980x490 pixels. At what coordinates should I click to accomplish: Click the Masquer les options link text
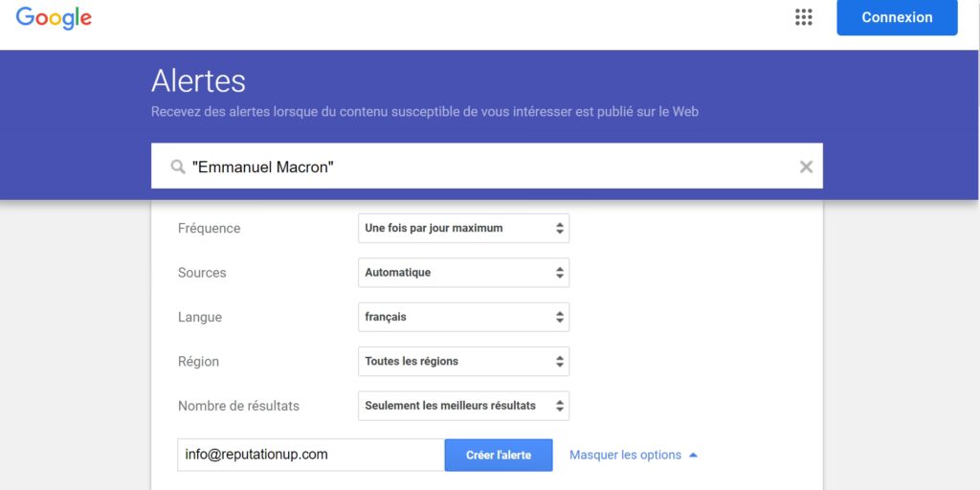(x=625, y=456)
